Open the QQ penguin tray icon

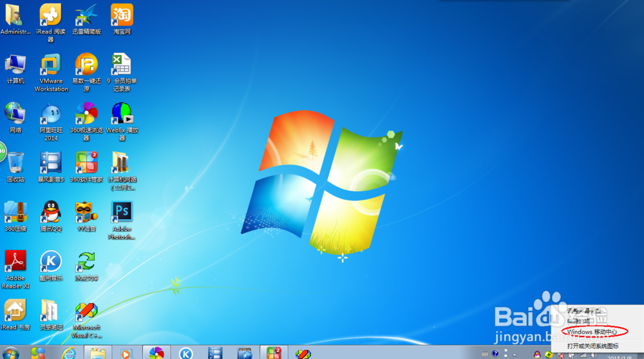537,354
